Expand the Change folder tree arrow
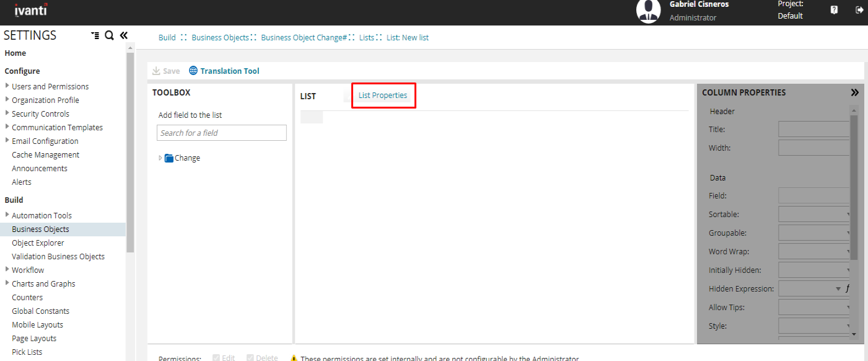This screenshot has height=361, width=868. [160, 158]
